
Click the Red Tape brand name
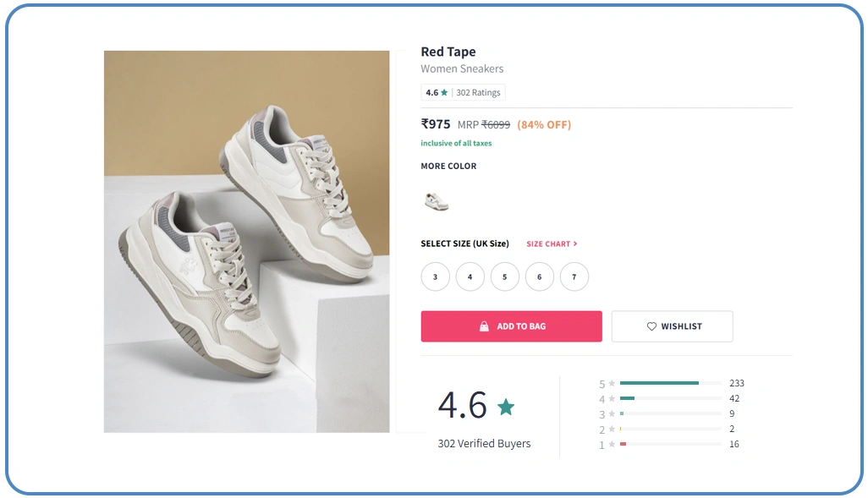(x=448, y=52)
